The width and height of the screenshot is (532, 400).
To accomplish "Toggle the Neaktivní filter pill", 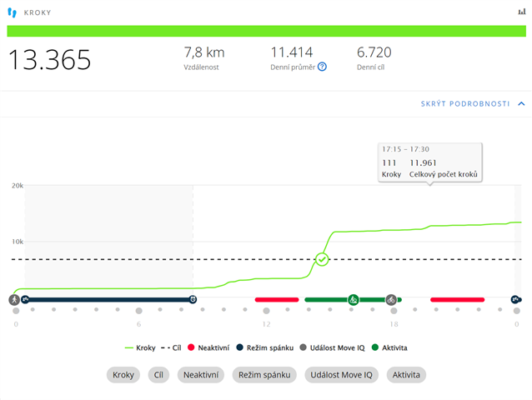I will point(201,375).
